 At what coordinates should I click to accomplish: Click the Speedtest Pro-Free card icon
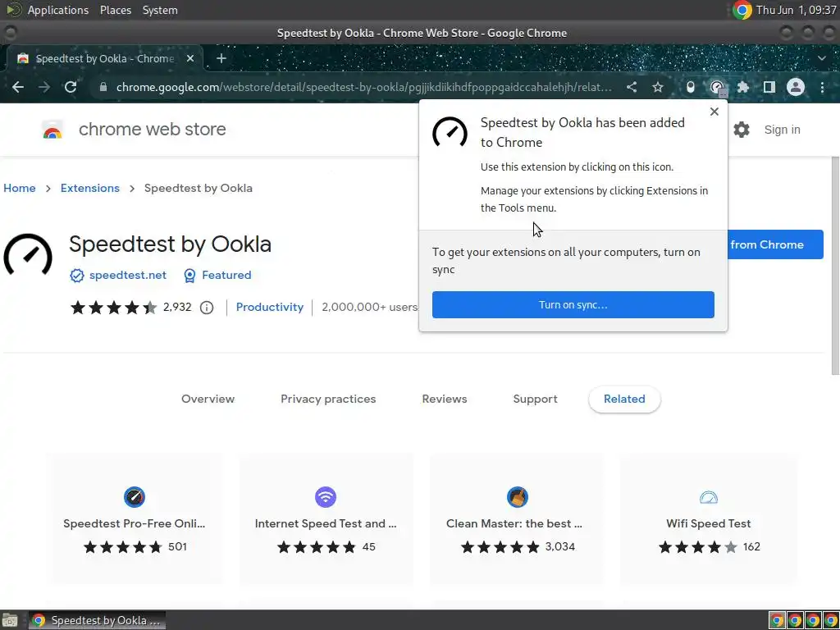(135, 497)
